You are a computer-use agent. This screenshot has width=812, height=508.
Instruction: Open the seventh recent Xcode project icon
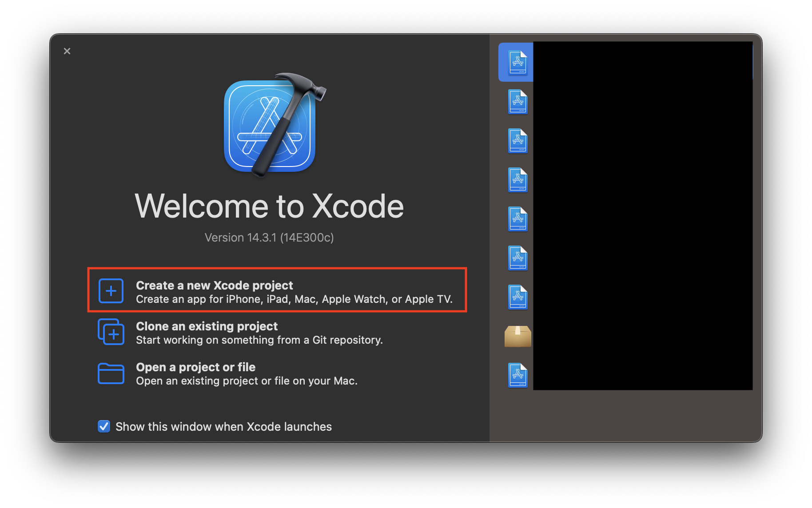517,297
